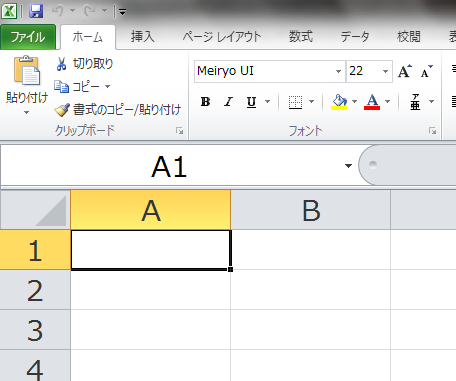Open the Meiryo UI font name dropdown
Screen dimensions: 456x381
[338, 71]
